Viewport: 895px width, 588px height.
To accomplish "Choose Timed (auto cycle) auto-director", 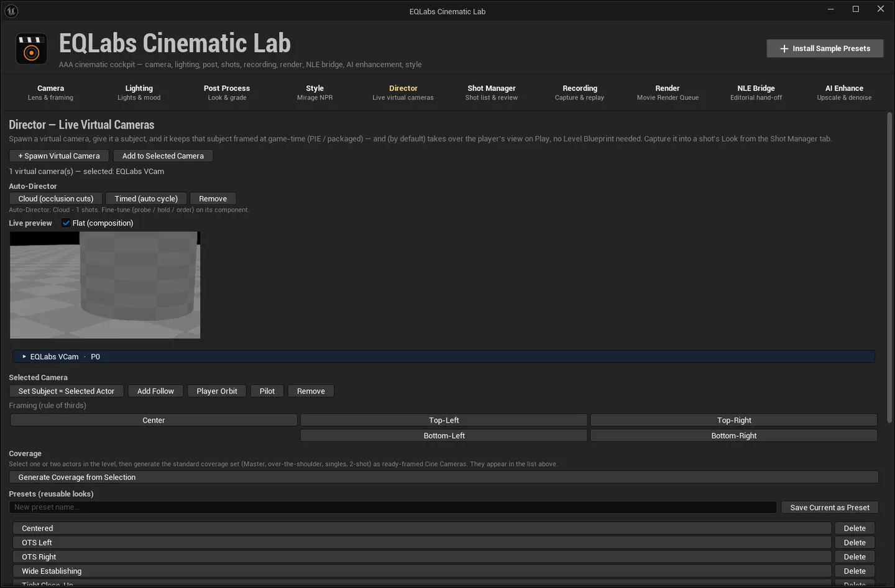I will click(146, 199).
